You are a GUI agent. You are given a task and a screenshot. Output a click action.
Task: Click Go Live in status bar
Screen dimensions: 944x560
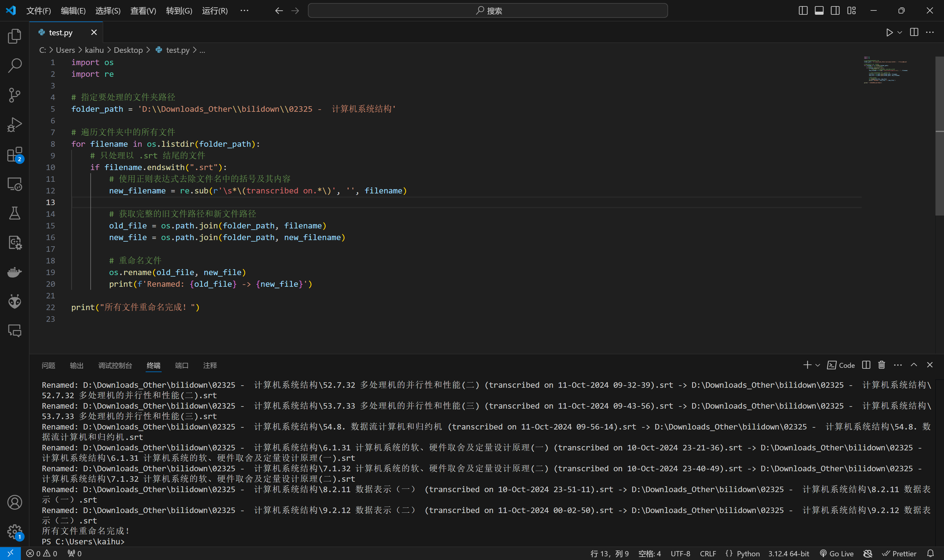(837, 554)
